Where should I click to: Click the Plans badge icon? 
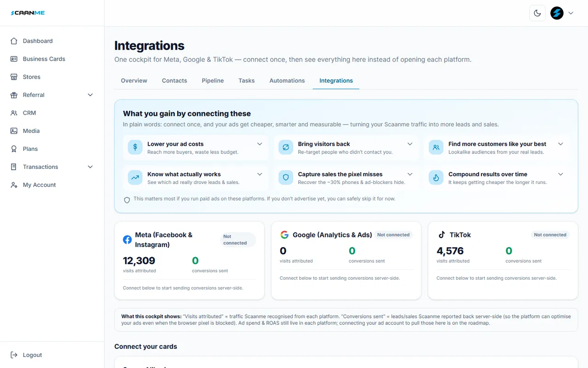tap(14, 149)
